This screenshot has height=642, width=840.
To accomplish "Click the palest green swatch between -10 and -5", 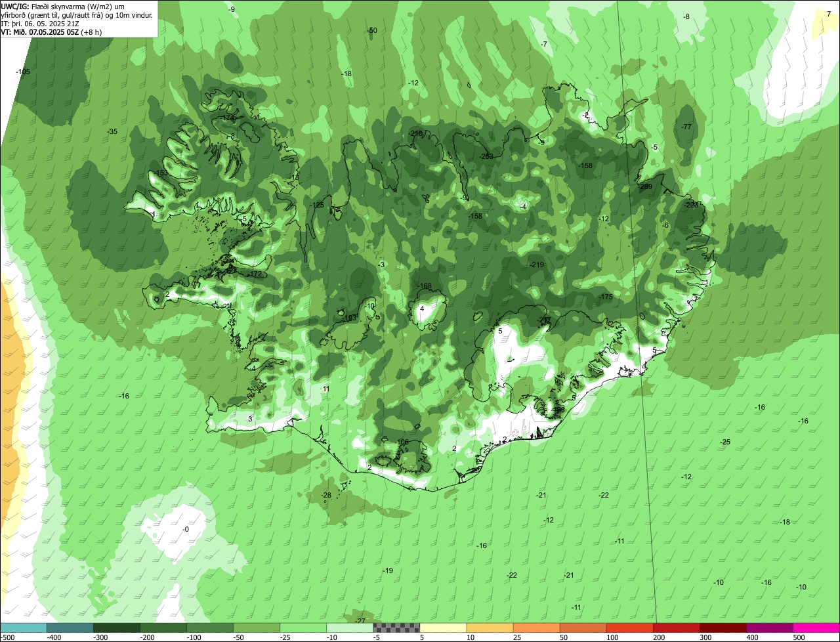I will [349, 628].
